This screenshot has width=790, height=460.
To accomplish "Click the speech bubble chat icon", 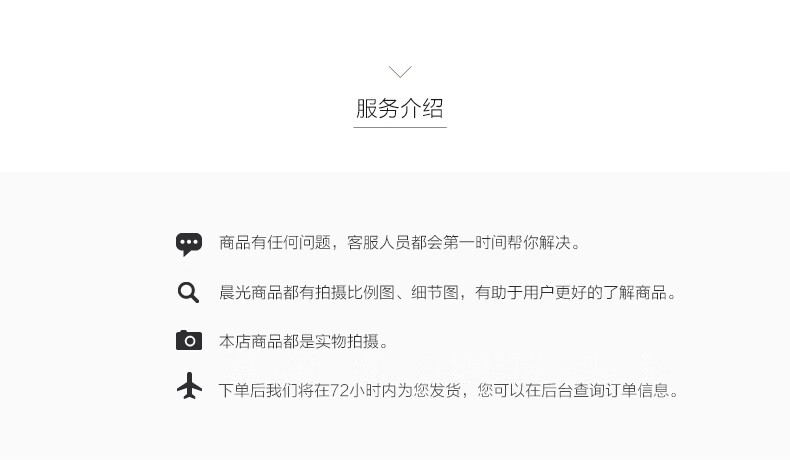I will point(189,244).
